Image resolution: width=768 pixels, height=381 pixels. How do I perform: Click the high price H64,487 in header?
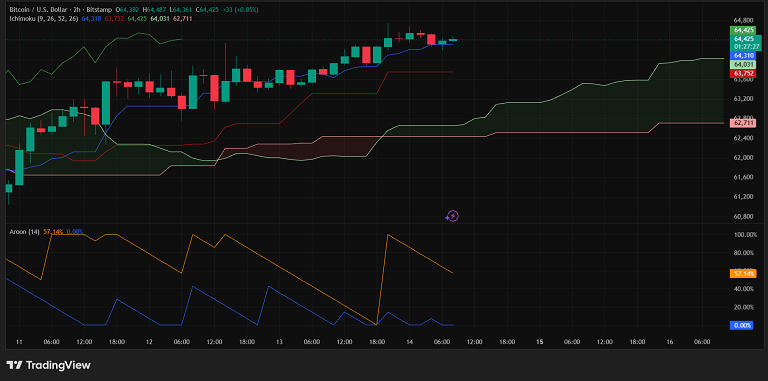coord(154,10)
